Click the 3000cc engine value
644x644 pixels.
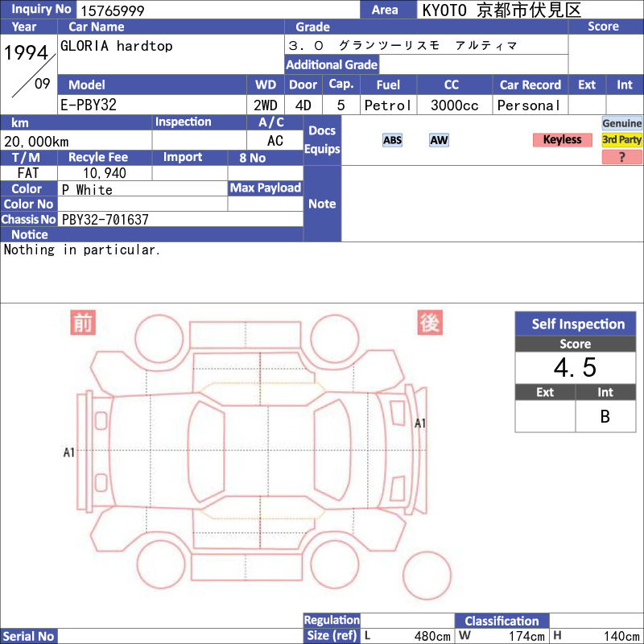454,105
